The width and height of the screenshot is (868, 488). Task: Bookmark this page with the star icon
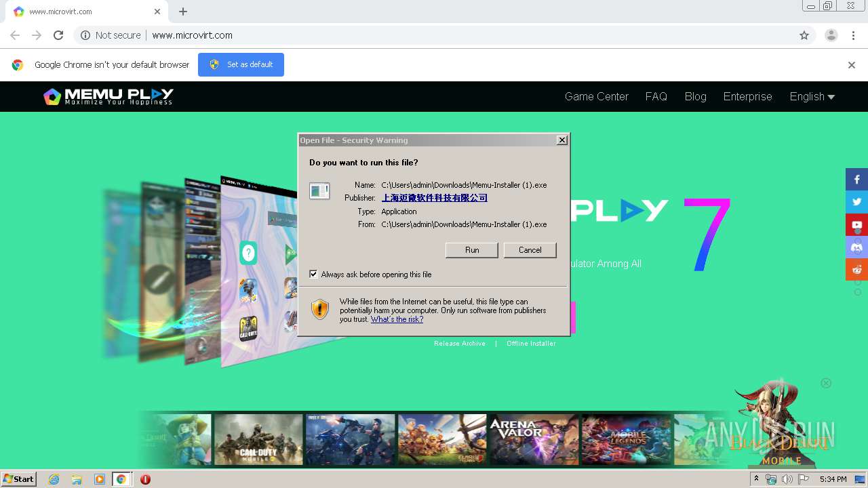point(804,35)
